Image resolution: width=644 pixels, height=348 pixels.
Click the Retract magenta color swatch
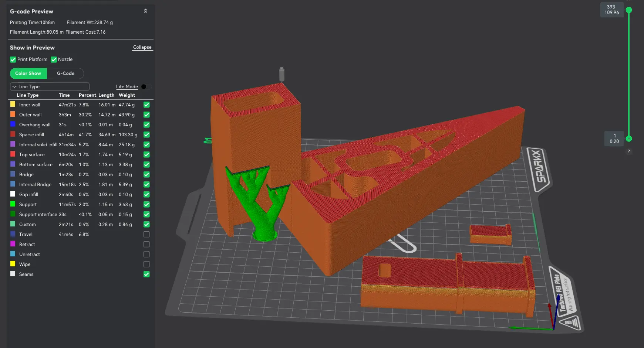click(13, 244)
